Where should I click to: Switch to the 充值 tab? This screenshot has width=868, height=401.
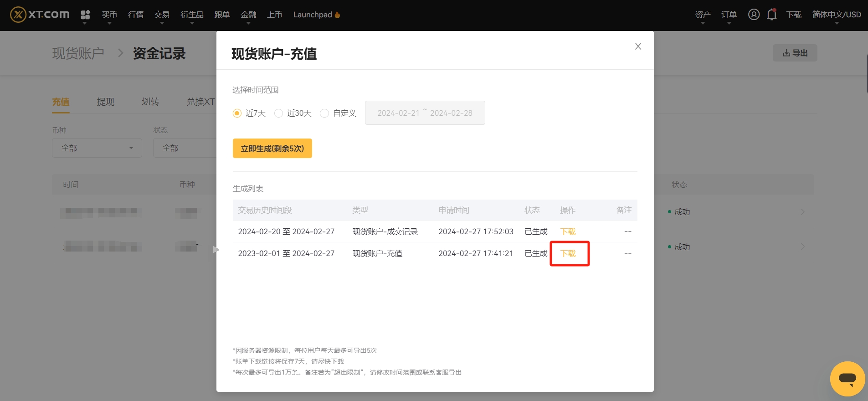tap(61, 102)
